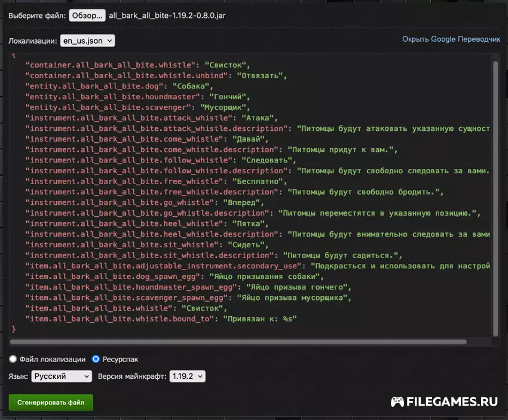
Task: Expand the Версия майнкрафт 1.19.2 dropdown
Action: pos(187,376)
